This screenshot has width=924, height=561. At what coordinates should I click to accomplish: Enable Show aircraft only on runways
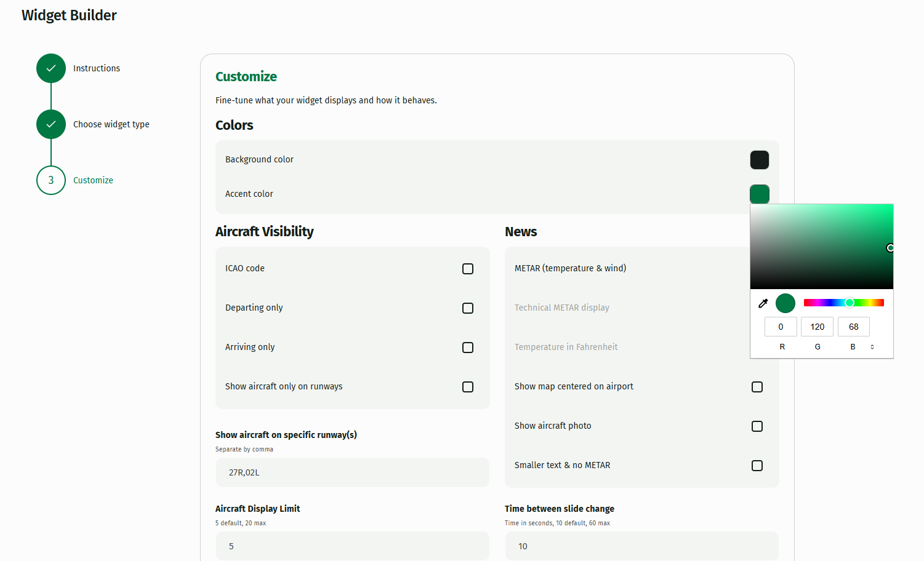[x=468, y=387]
